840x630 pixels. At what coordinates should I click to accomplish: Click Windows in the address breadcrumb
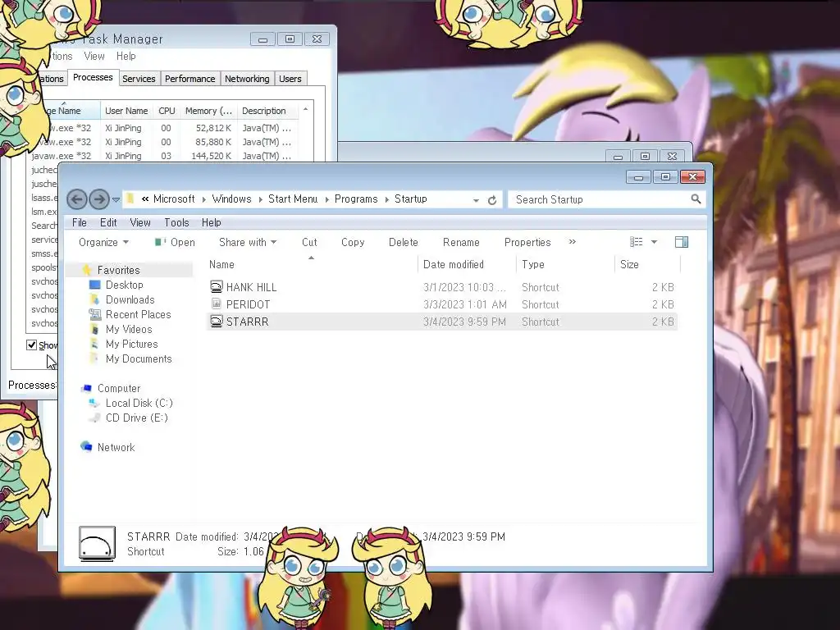pyautogui.click(x=231, y=199)
